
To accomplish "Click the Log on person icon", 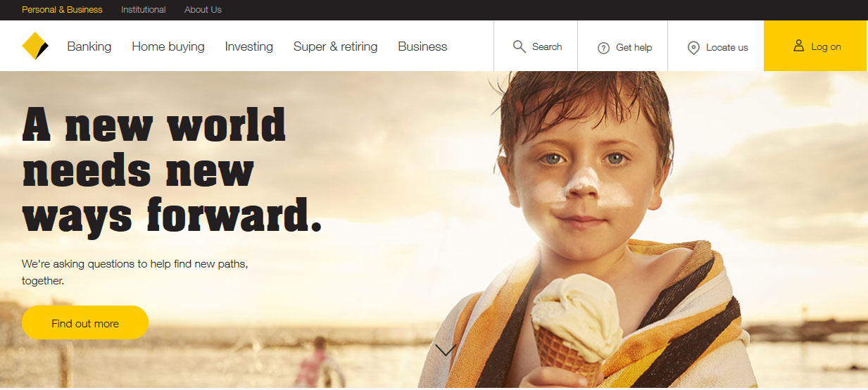I will 798,46.
